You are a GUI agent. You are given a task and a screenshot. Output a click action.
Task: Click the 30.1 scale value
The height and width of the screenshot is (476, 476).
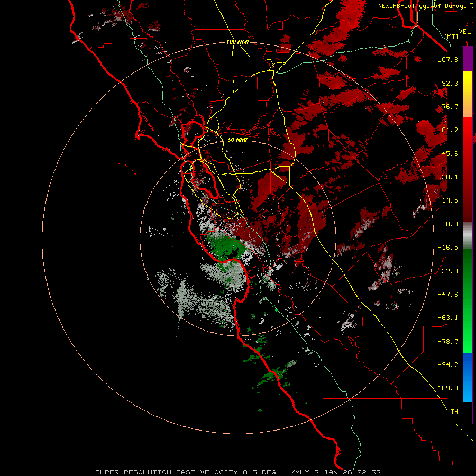pos(450,177)
